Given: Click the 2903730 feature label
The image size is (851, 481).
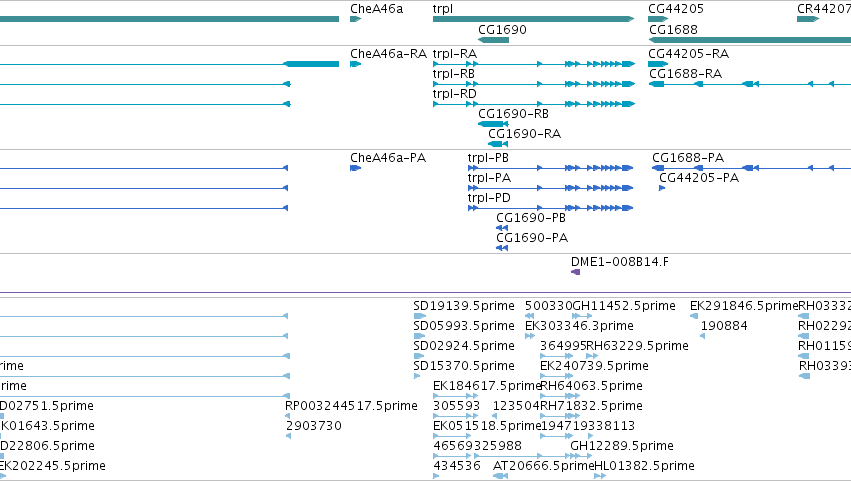Looking at the screenshot, I should click(x=314, y=426).
